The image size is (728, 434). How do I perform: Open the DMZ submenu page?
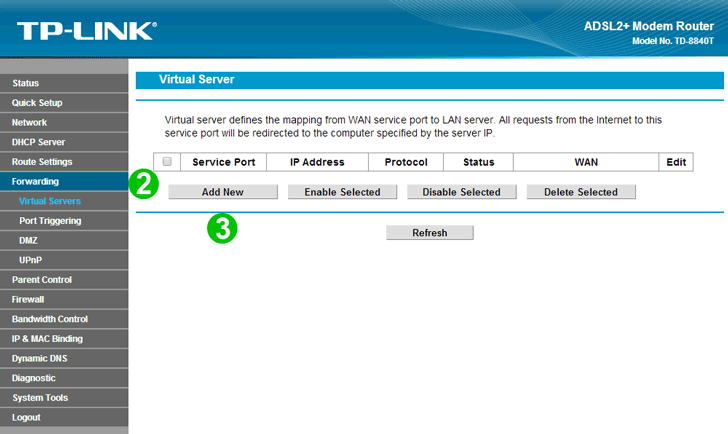[64, 240]
